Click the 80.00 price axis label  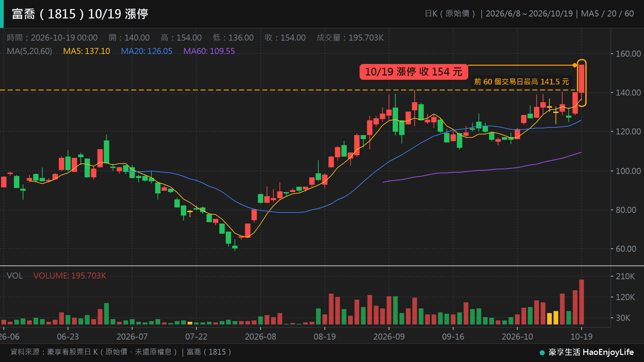point(626,210)
